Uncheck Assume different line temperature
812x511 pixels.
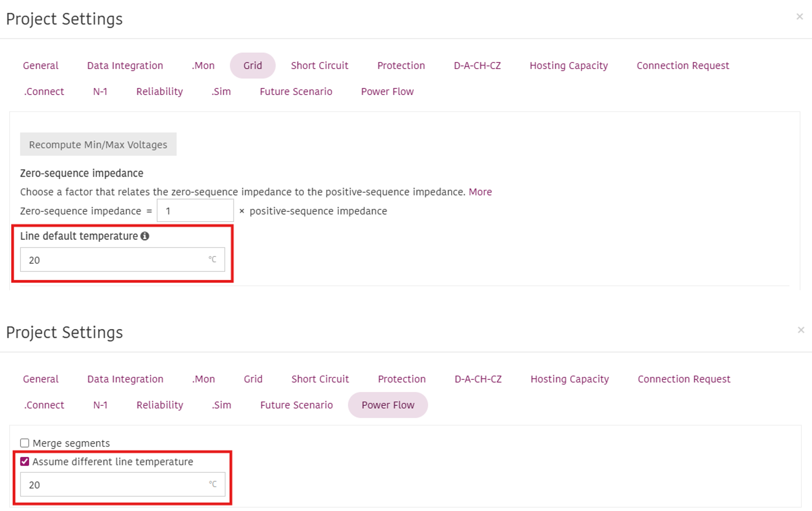pos(25,461)
